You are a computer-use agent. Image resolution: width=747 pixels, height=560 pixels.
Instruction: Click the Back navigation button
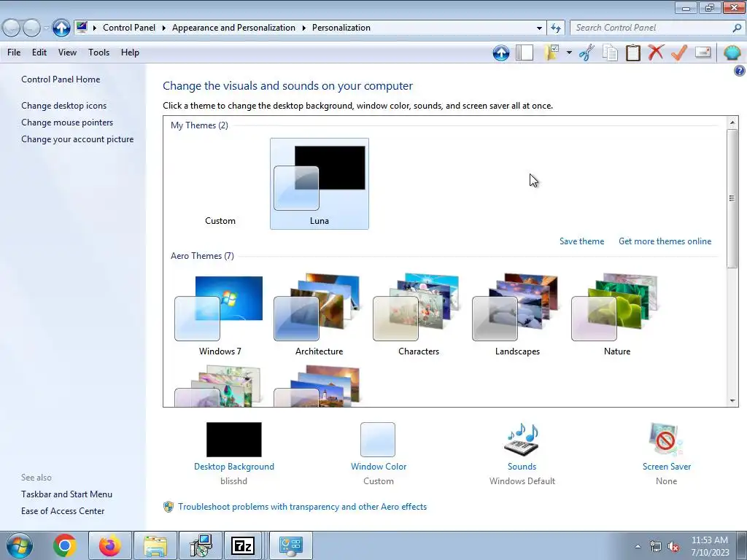click(x=12, y=28)
